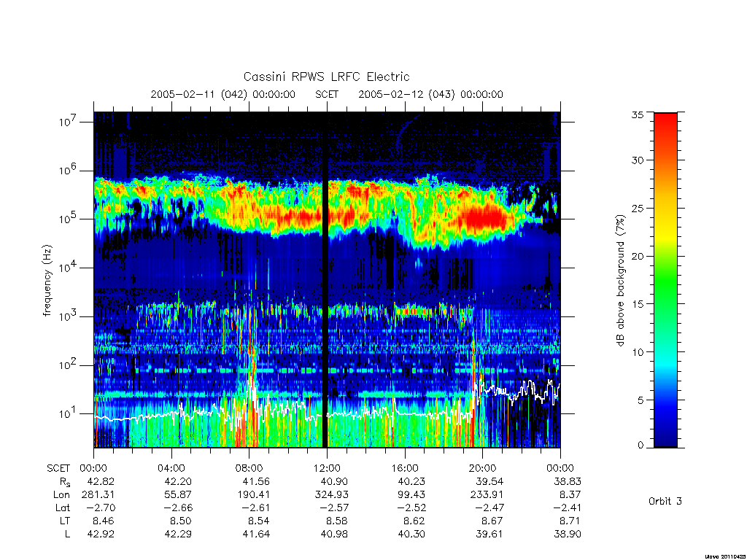Click the "10" color bar label
The width and height of the screenshot is (747, 560).
coord(637,352)
